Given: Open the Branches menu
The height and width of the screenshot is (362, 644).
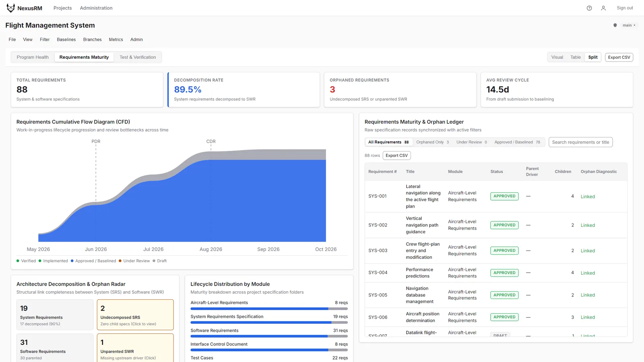Looking at the screenshot, I should [92, 39].
